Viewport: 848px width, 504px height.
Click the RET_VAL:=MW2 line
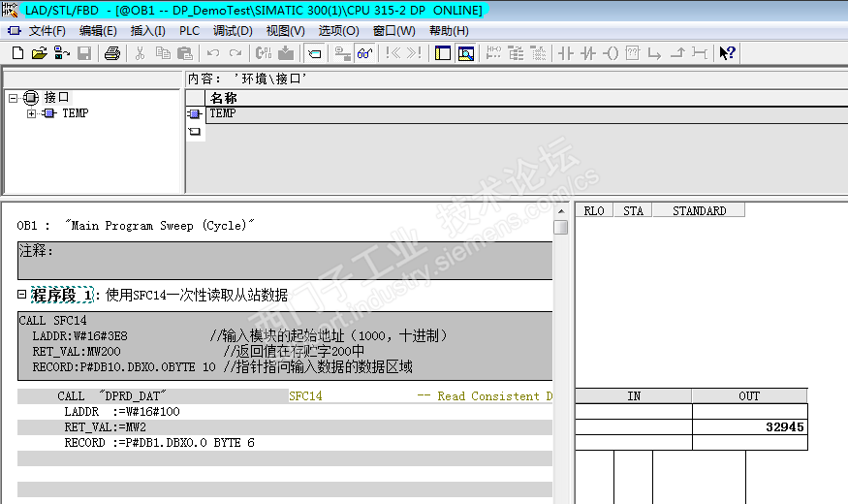coord(105,427)
